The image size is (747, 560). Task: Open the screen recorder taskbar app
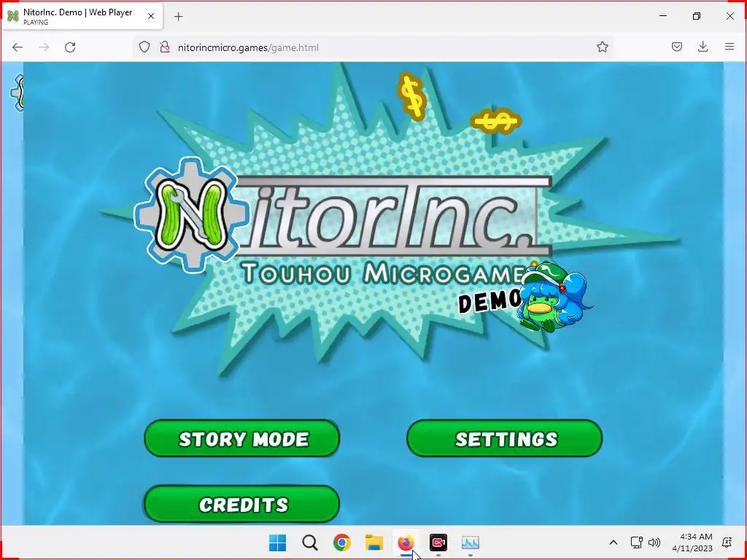pos(438,542)
